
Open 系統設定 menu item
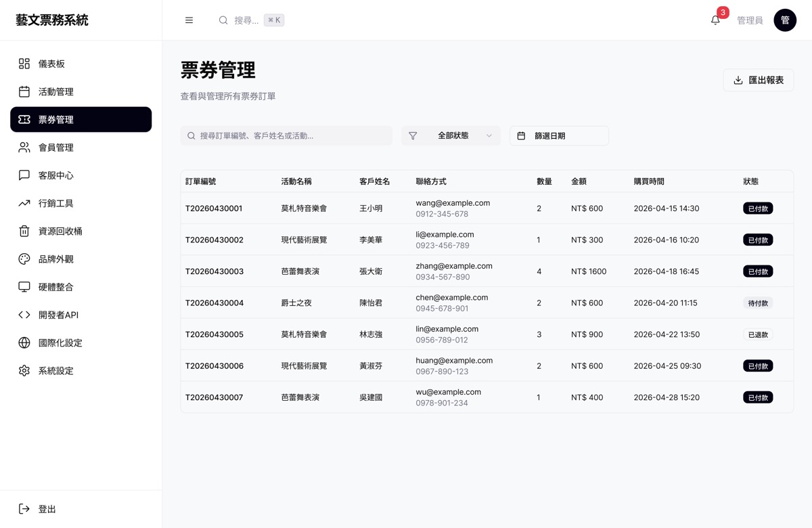(x=81, y=370)
